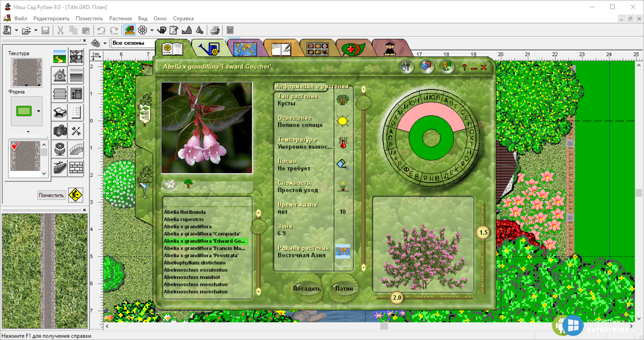The width and height of the screenshot is (644, 340).
Task: Click the plant height slider knob showing 1.5
Action: [x=484, y=233]
